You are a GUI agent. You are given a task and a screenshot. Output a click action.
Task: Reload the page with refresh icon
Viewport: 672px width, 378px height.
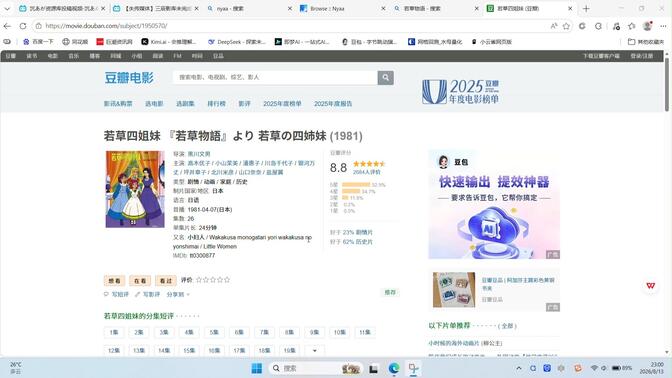point(23,26)
